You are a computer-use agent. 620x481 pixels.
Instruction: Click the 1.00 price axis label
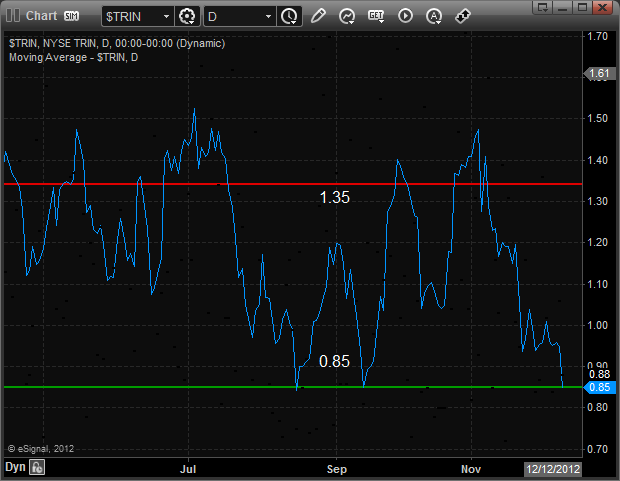(x=597, y=325)
